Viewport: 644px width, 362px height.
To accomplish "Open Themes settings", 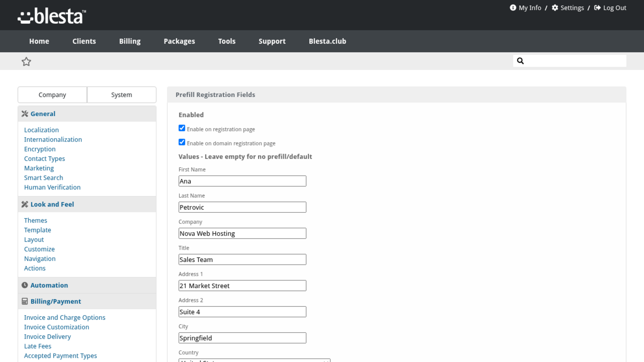I will [x=36, y=220].
